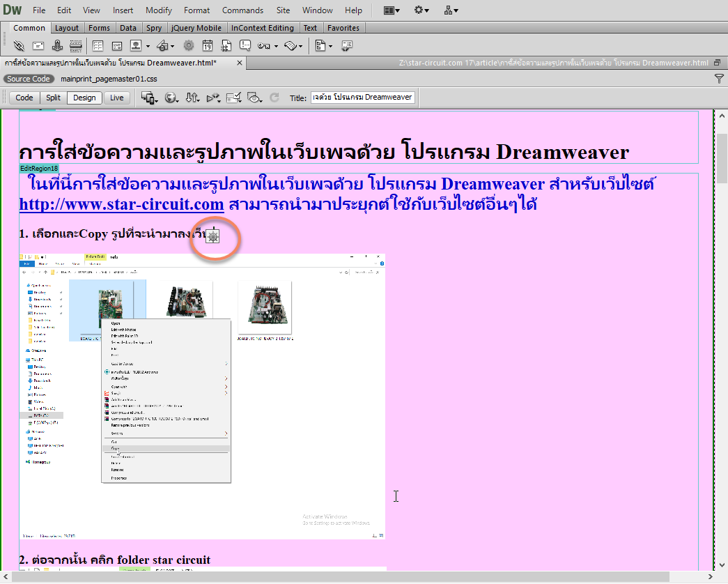This screenshot has width=728, height=584.
Task: Open the File menu
Action: point(39,10)
